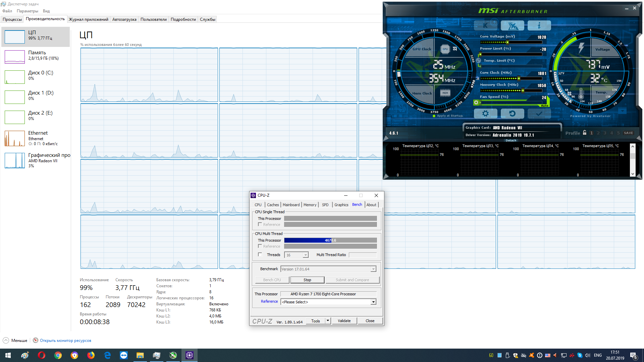Enable the Threads checkbox in CPU-Z
This screenshot has width=644, height=362.
(260, 255)
